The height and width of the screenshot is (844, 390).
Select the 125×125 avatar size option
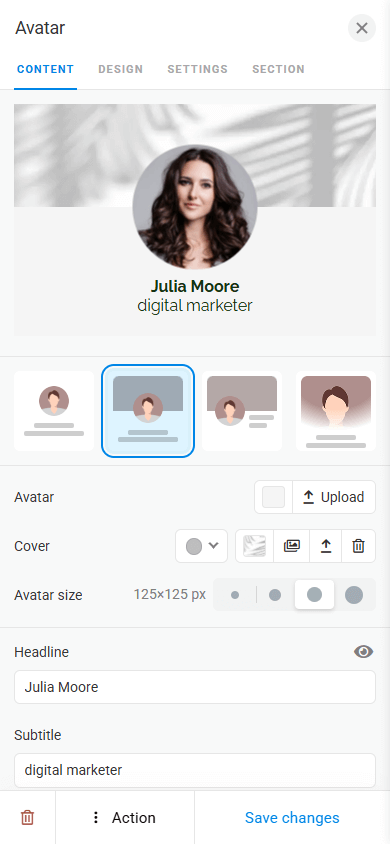[x=314, y=595]
